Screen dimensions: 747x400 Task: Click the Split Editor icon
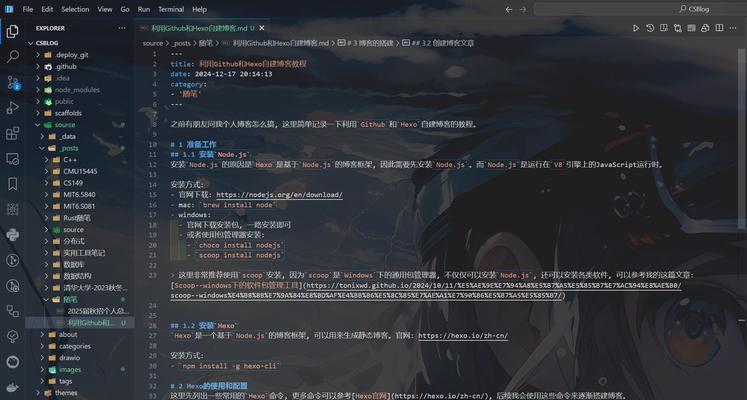719,28
